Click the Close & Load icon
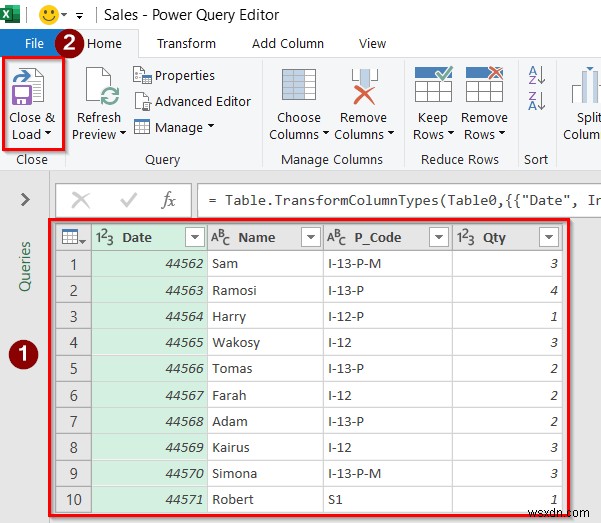601x523 pixels. (28, 87)
